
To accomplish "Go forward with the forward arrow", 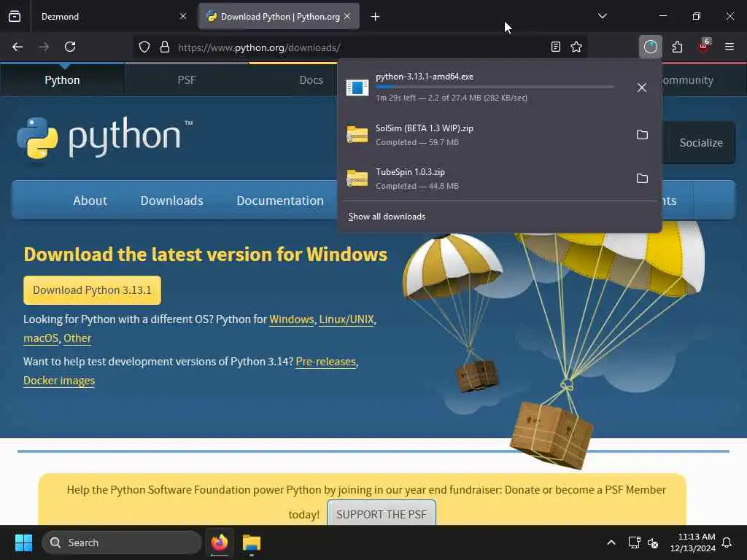I will coord(43,47).
